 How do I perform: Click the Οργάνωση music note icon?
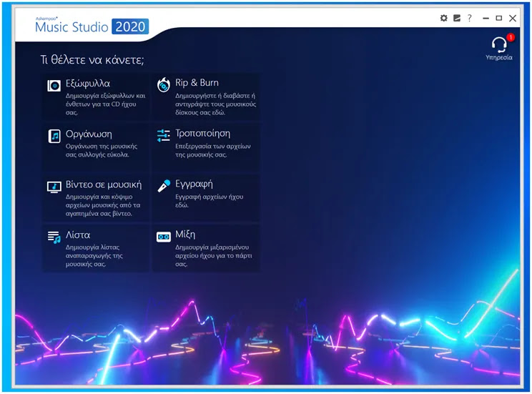(x=54, y=136)
